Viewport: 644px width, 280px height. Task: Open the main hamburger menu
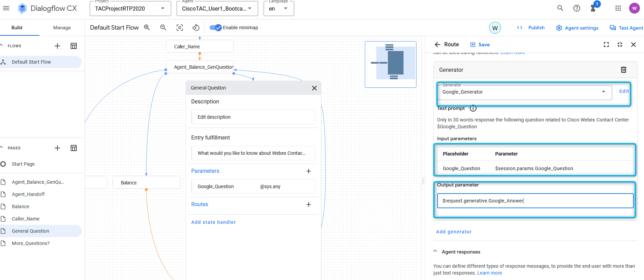coord(6,8)
